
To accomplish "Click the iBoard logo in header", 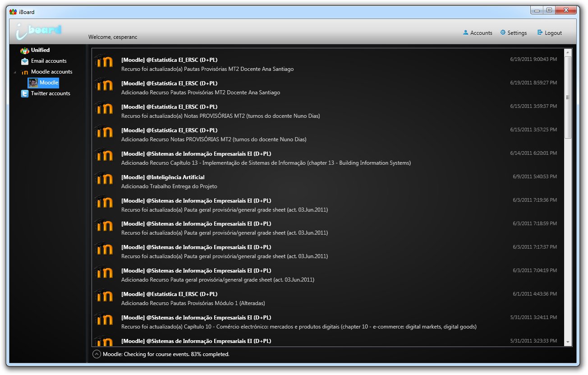I will (x=38, y=31).
